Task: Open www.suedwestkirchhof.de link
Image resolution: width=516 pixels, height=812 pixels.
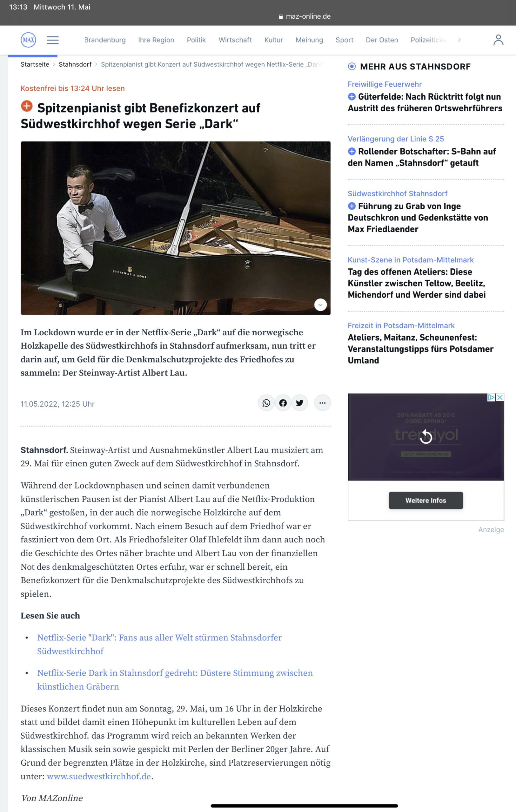Action: [x=99, y=776]
